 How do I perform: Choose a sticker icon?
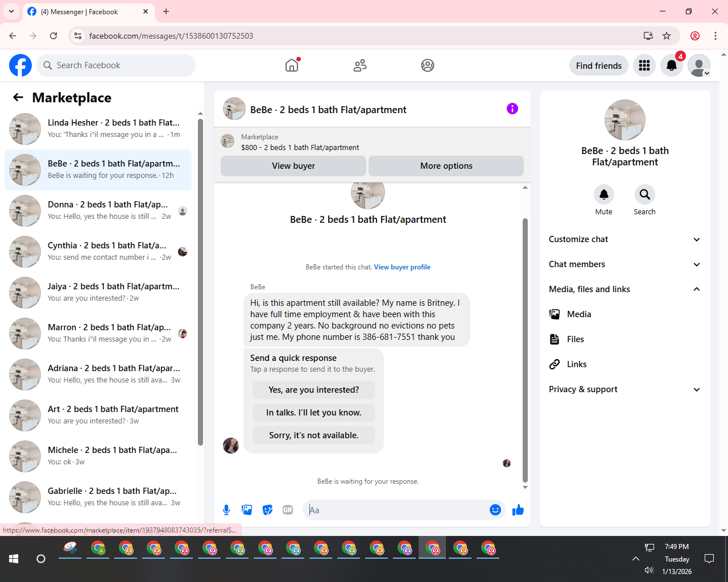point(267,510)
